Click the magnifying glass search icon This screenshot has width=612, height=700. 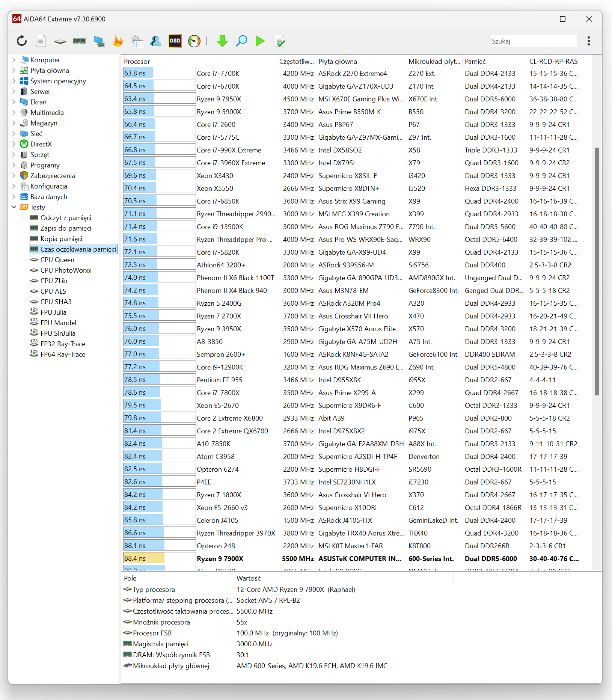(x=241, y=41)
